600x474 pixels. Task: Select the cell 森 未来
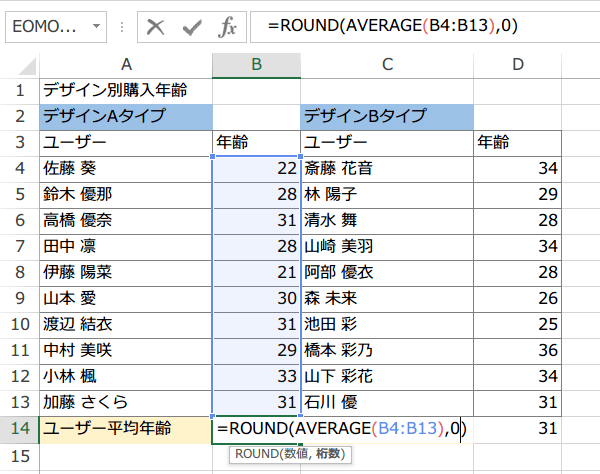coord(387,299)
